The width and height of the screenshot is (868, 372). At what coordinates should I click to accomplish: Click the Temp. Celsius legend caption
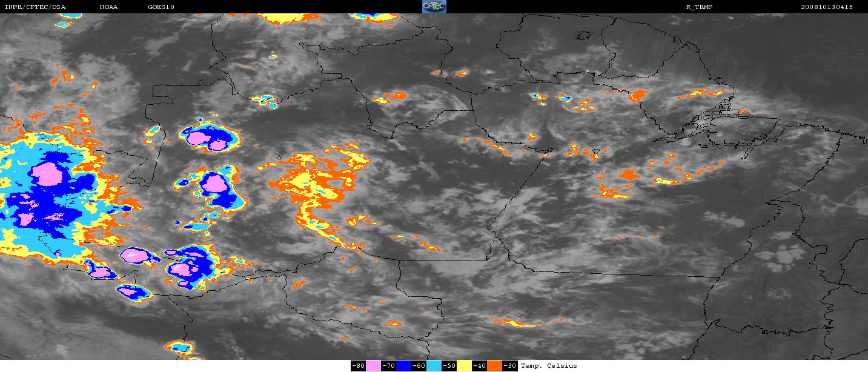(x=549, y=366)
